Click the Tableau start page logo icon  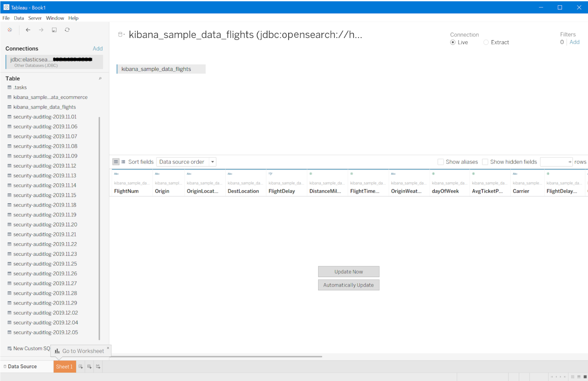(x=10, y=30)
